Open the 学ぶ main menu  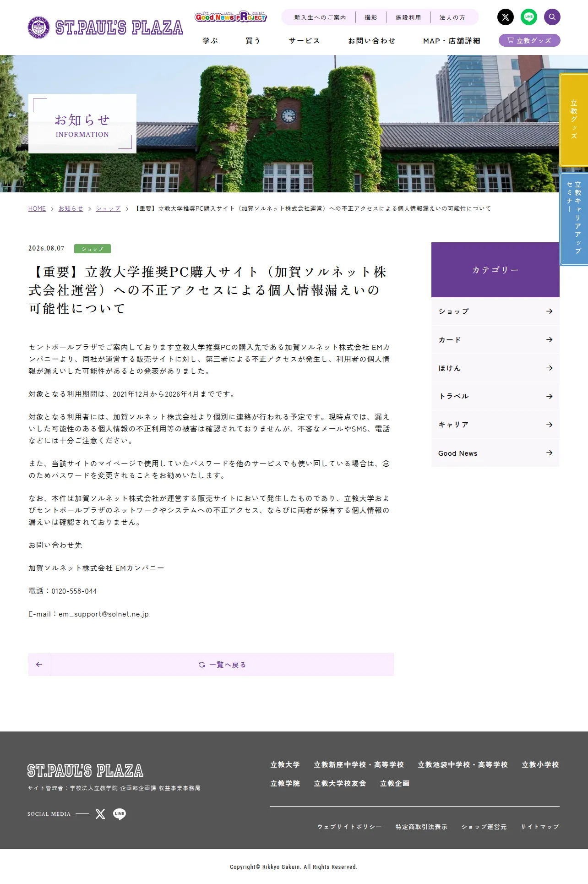coord(210,41)
